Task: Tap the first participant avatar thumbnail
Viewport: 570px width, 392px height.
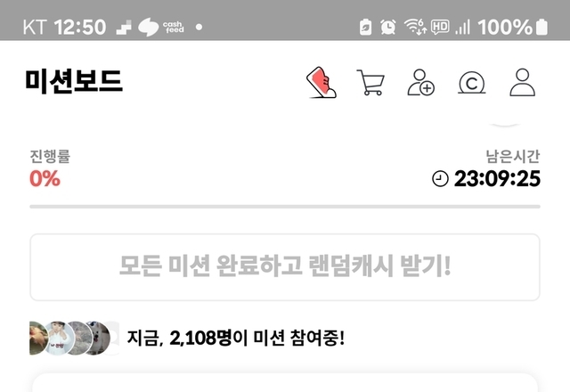Action: click(x=37, y=338)
